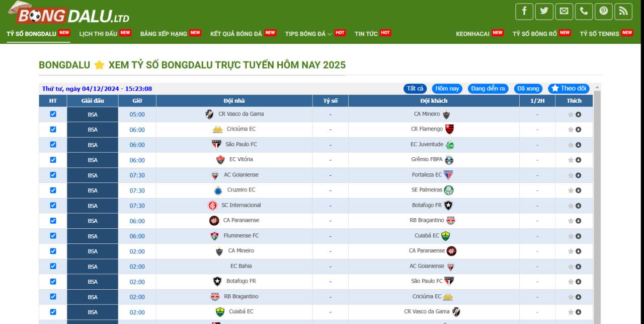644x324 pixels.
Task: Open the Bảng Xếp Hạng menu item
Action: [x=164, y=34]
